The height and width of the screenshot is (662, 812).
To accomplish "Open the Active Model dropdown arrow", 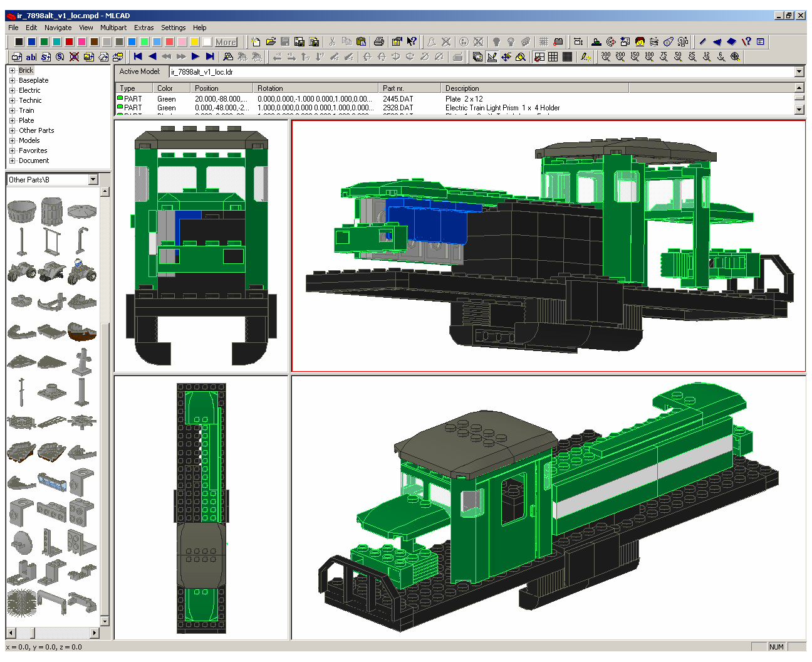I will coord(799,71).
